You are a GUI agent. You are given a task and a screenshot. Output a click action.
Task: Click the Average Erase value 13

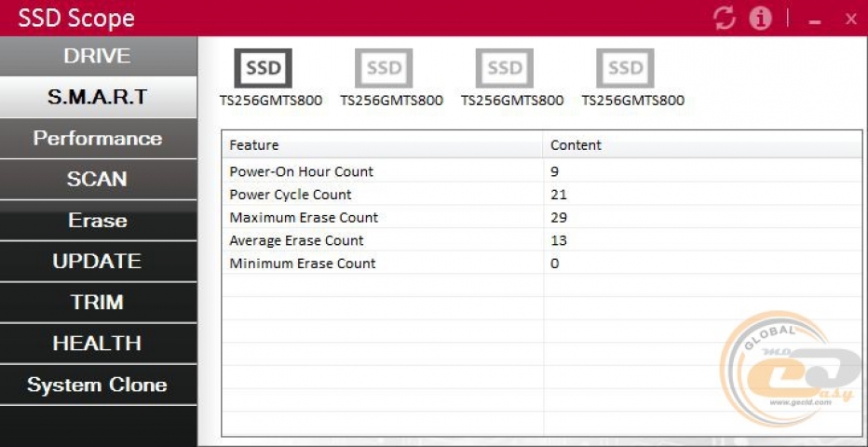click(x=559, y=240)
